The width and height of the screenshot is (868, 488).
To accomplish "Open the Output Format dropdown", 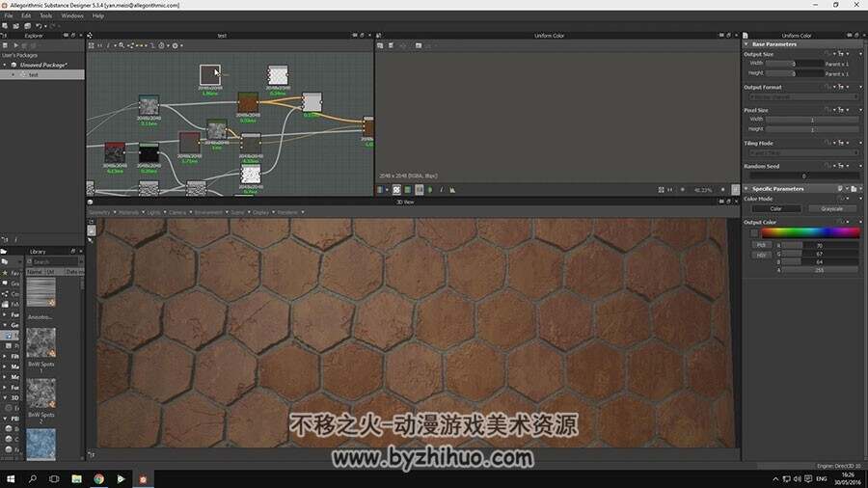I will click(x=803, y=96).
